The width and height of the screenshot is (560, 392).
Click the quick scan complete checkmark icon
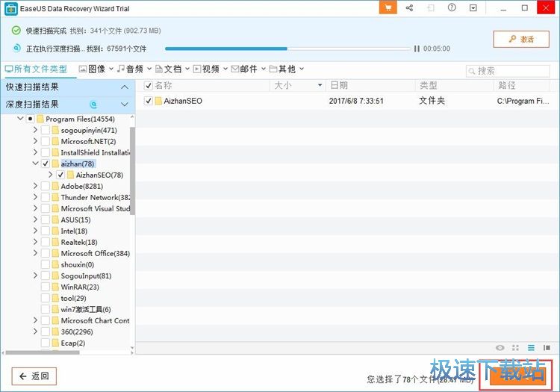(x=16, y=31)
